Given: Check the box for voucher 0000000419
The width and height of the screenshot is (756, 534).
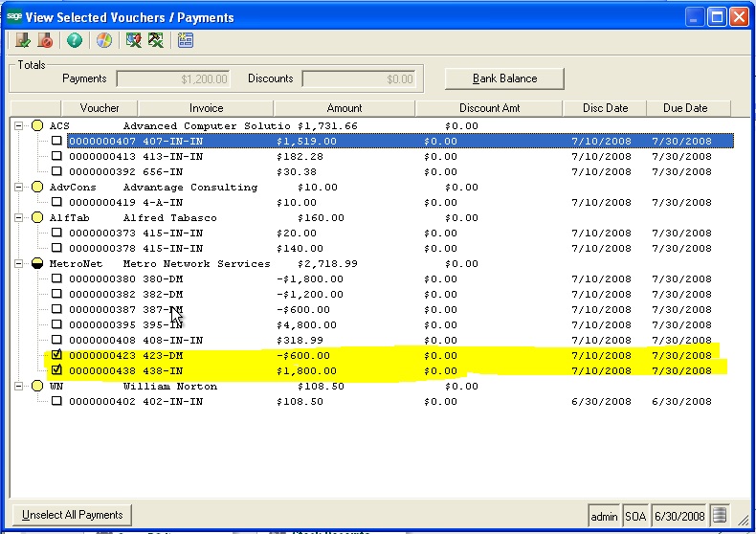Looking at the screenshot, I should pos(56,202).
